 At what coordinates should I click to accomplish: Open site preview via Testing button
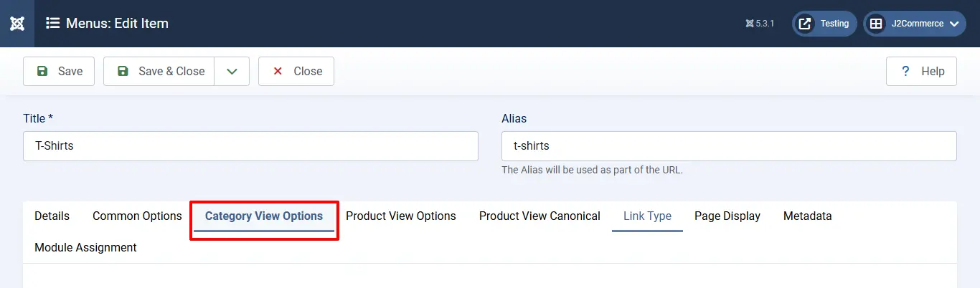click(x=824, y=24)
